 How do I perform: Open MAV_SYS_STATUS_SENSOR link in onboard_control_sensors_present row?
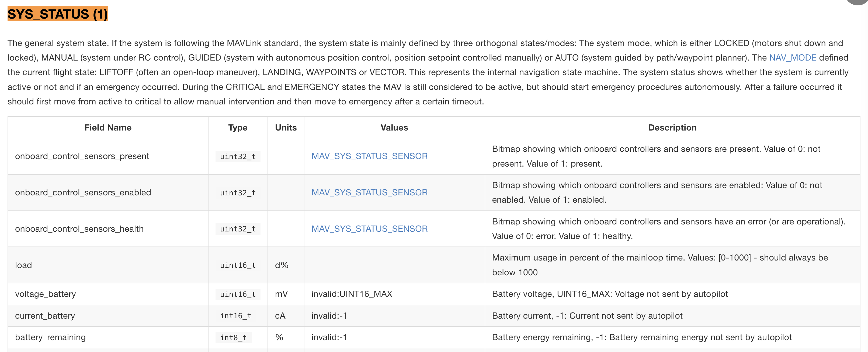(369, 156)
